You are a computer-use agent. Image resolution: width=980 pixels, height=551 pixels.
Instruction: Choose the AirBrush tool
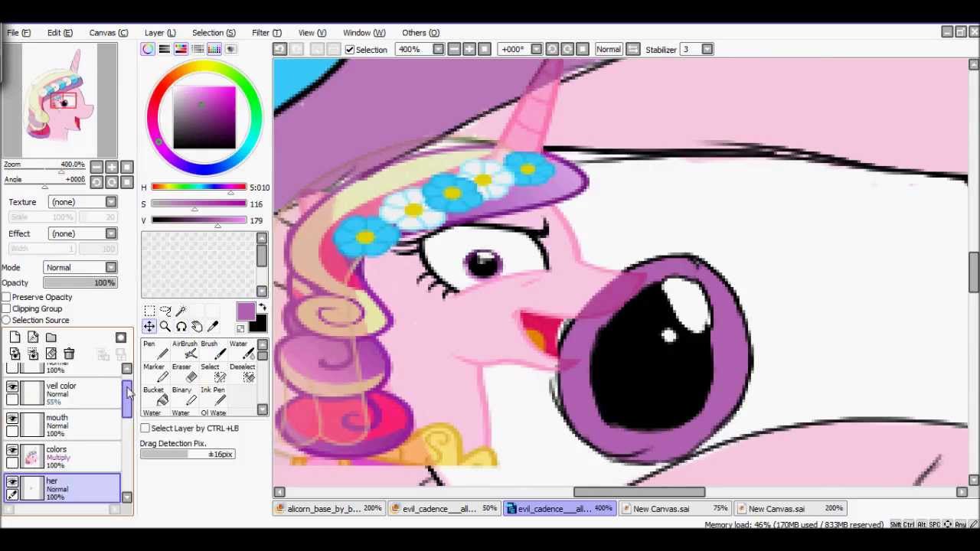[x=184, y=350]
